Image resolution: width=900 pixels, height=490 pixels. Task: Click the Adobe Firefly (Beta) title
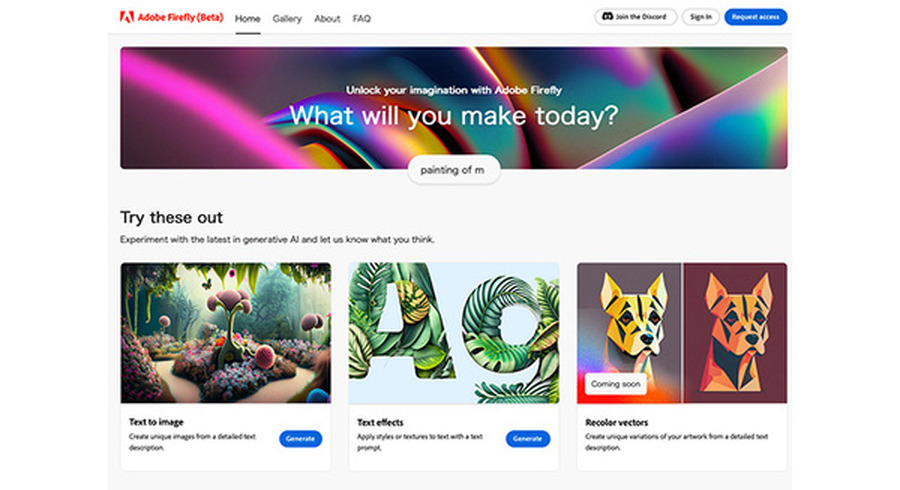180,17
